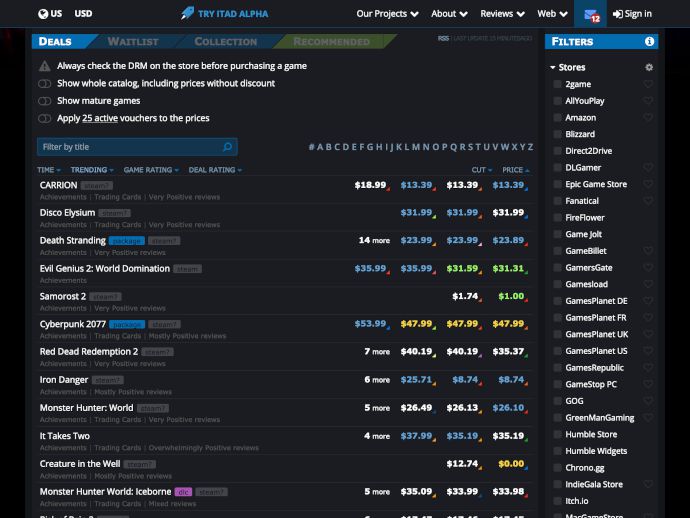The height and width of the screenshot is (518, 690).
Task: Open the Deal Rating sort dropdown
Action: [x=215, y=170]
